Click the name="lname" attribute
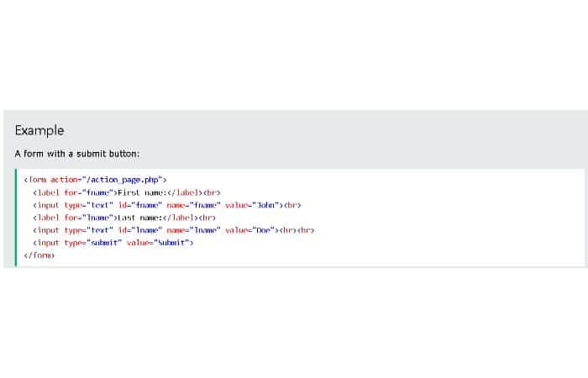The height and width of the screenshot is (378, 588). (x=193, y=229)
